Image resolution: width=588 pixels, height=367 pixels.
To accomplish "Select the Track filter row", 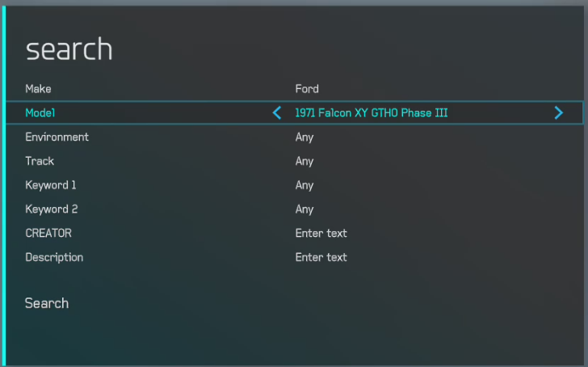I will point(294,161).
